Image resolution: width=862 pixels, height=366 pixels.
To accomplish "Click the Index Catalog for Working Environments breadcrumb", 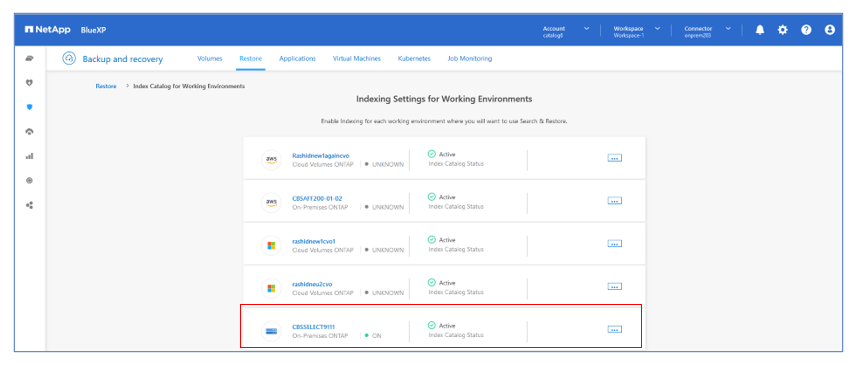I will pyautogui.click(x=189, y=86).
